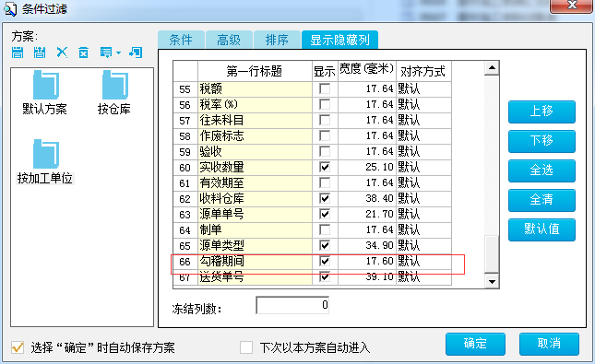This screenshot has height=364, width=595.
Task: Click the list view icon in scheme toolbar
Action: pos(106,53)
